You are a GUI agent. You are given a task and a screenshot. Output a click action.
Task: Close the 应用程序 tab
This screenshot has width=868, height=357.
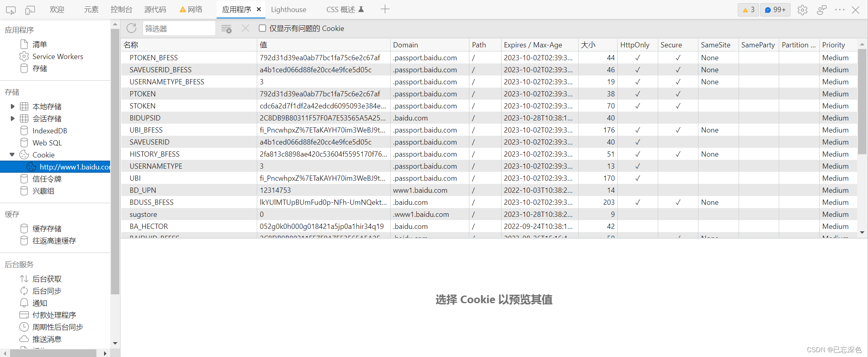(259, 9)
